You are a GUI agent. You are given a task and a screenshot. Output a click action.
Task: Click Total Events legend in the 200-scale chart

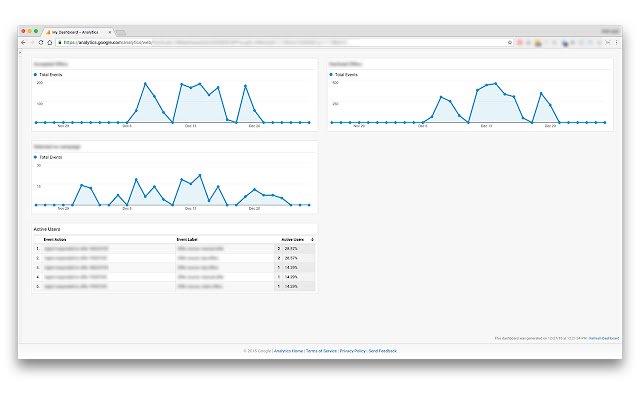pos(48,75)
